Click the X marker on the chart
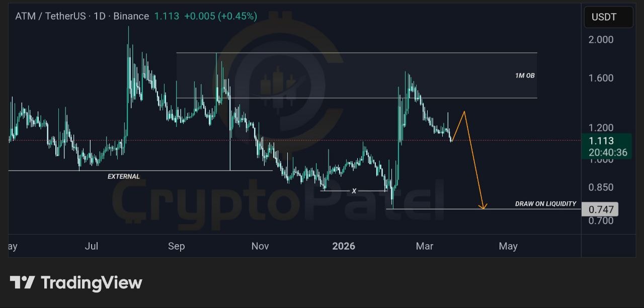Image resolution: width=644 pixels, height=308 pixels. click(354, 191)
